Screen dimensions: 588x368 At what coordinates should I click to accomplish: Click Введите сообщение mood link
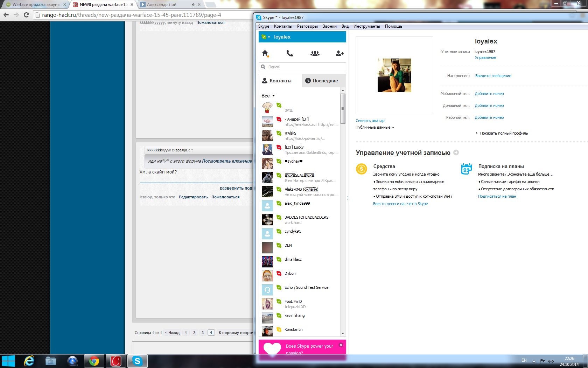(493, 76)
